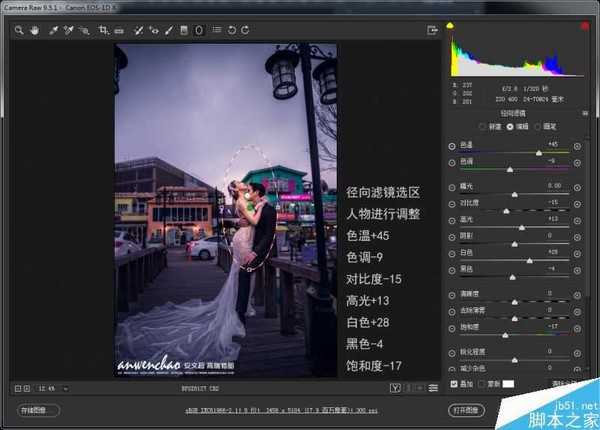600x430 pixels.
Task: Select the Hand tool
Action: coord(33,31)
